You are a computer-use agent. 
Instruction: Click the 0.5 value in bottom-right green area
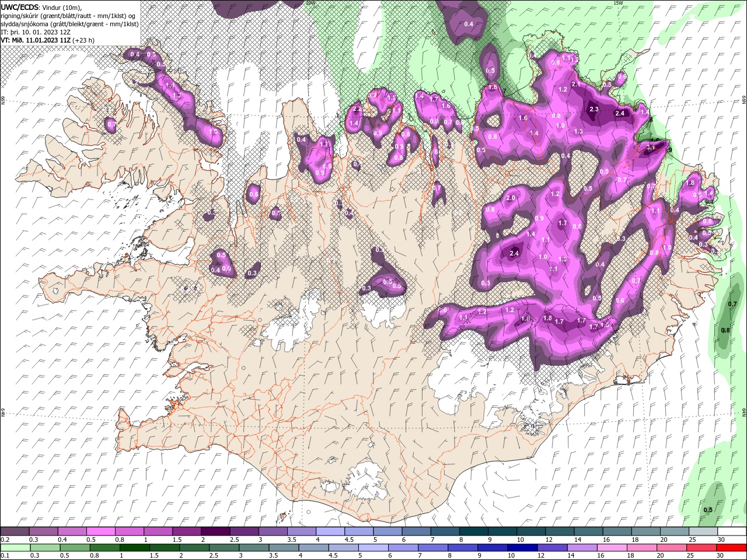[708, 510]
